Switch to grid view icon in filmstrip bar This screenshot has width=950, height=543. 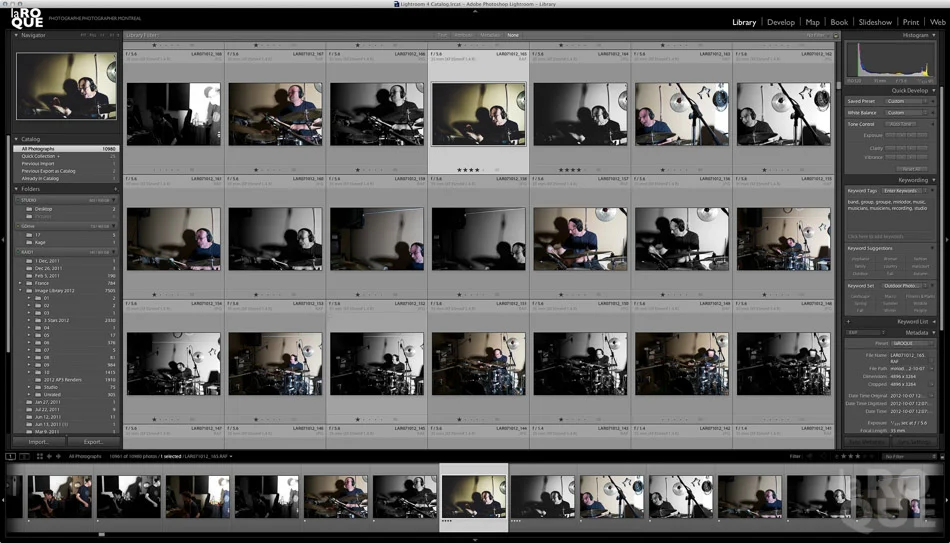pos(40,456)
